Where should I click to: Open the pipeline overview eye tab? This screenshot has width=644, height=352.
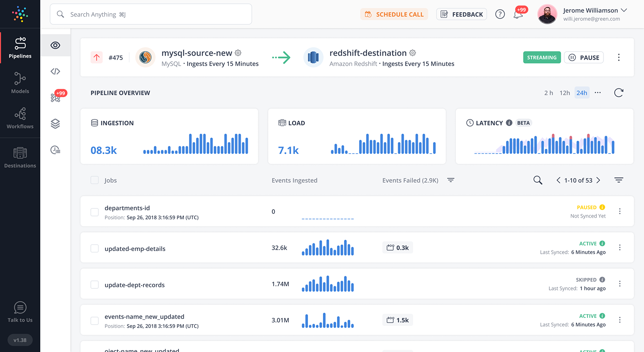coord(55,45)
